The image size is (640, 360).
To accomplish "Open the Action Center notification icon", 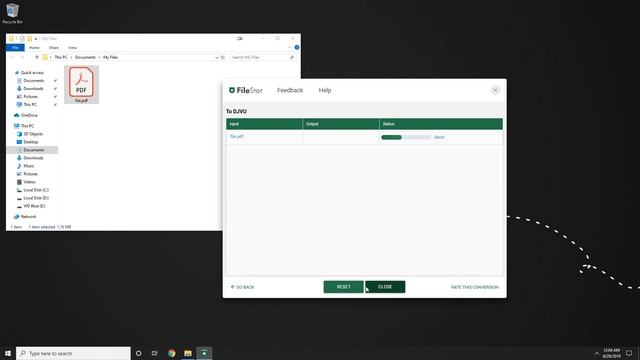I will (629, 353).
